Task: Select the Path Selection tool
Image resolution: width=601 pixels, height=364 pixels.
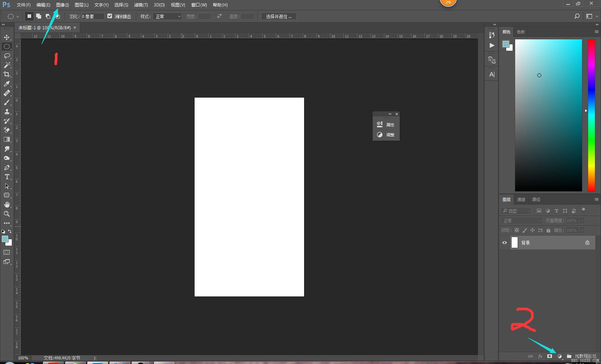Action: coord(7,186)
